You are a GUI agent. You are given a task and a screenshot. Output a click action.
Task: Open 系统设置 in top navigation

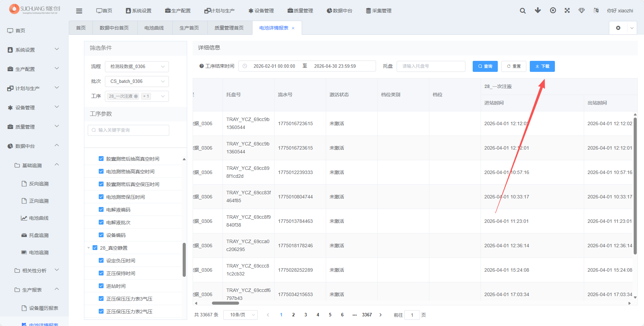139,11
